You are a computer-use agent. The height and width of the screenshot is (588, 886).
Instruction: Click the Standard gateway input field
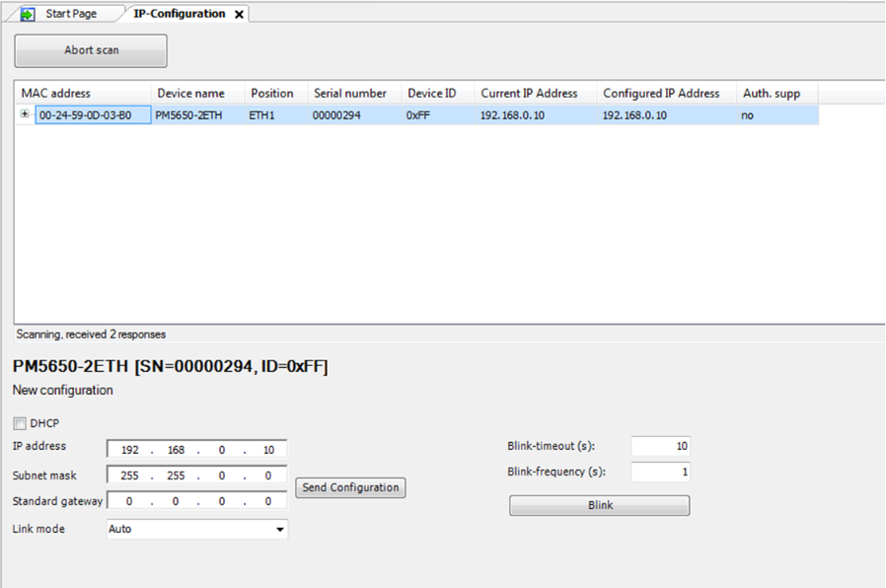(196, 501)
